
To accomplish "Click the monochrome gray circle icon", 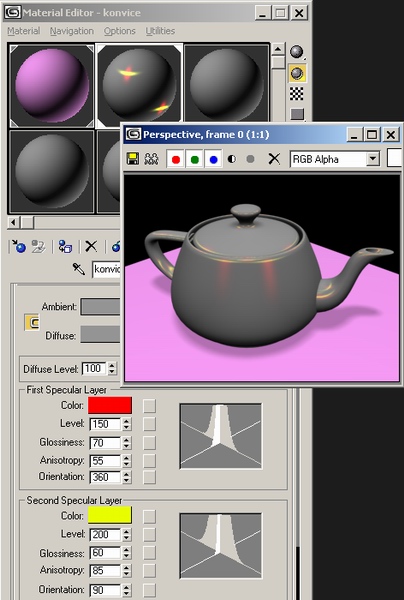I will click(250, 159).
